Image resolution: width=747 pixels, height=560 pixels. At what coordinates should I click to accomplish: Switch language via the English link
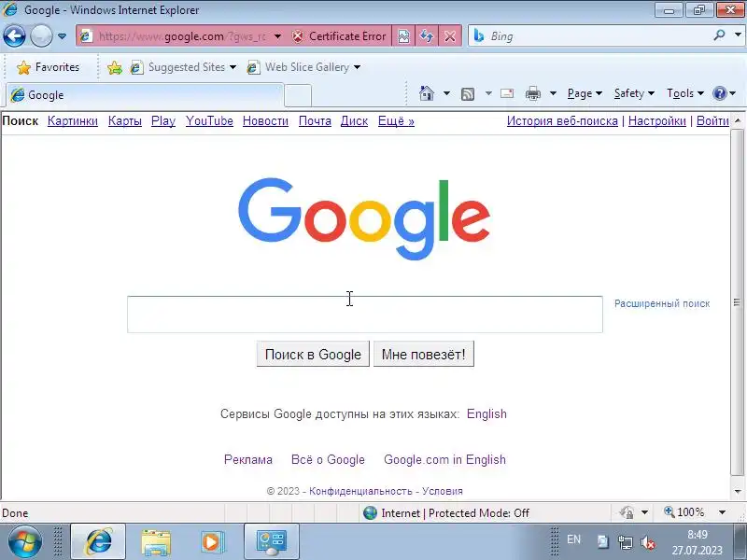click(x=486, y=413)
